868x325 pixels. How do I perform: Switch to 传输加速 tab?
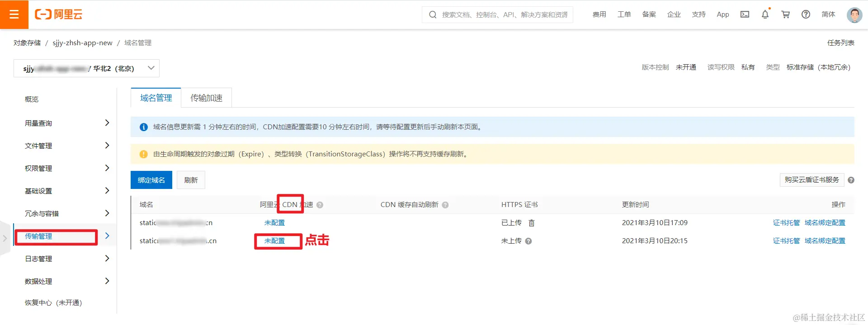coord(206,98)
